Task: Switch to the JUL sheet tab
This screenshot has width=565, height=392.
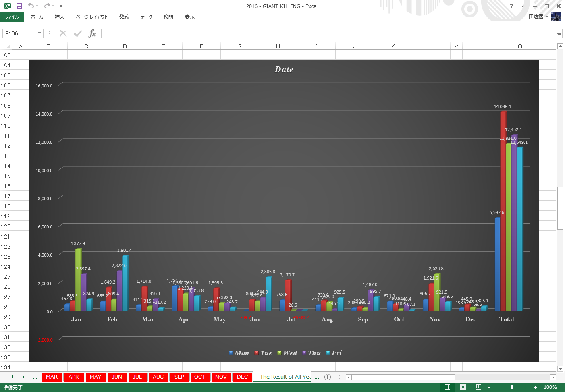Action: click(137, 377)
